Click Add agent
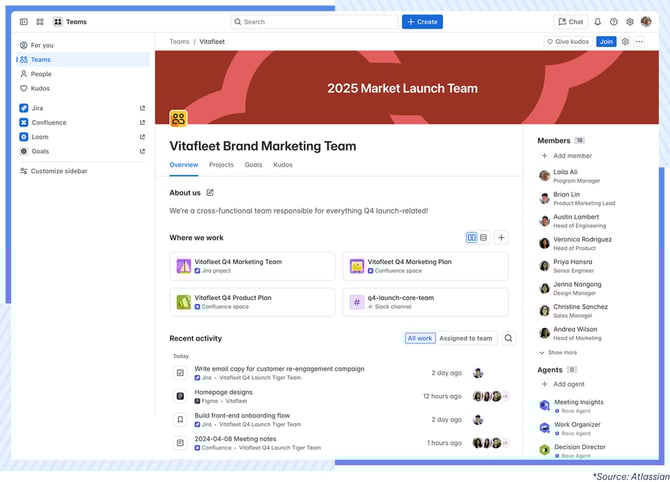 [563, 384]
